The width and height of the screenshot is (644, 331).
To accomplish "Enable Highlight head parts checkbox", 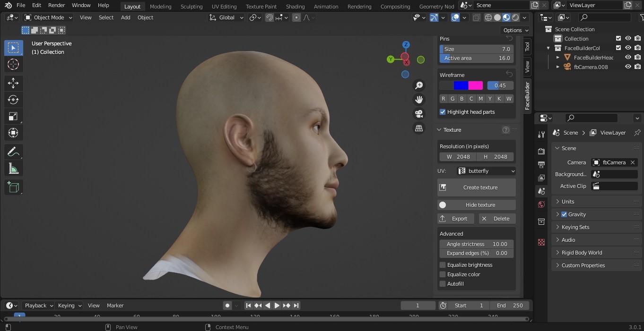I will tap(443, 112).
